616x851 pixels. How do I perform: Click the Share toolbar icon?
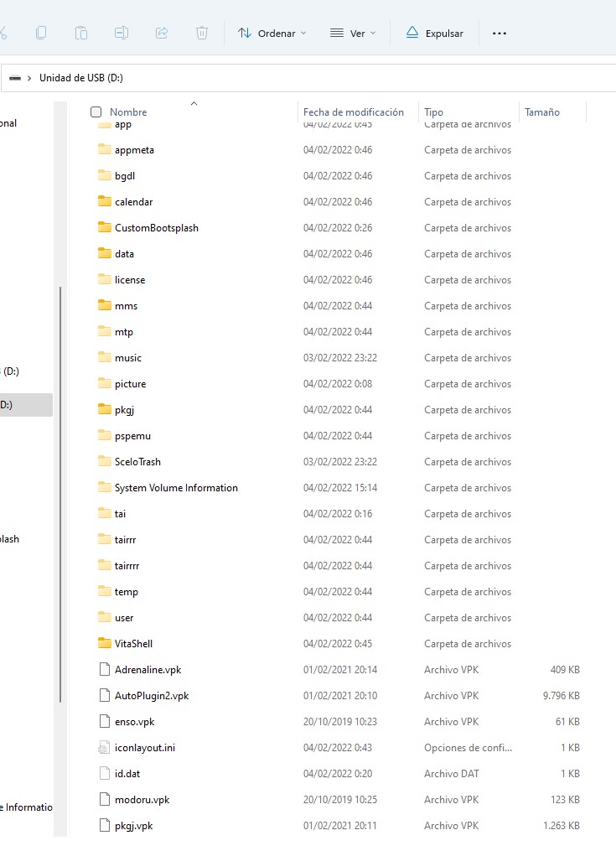click(162, 33)
